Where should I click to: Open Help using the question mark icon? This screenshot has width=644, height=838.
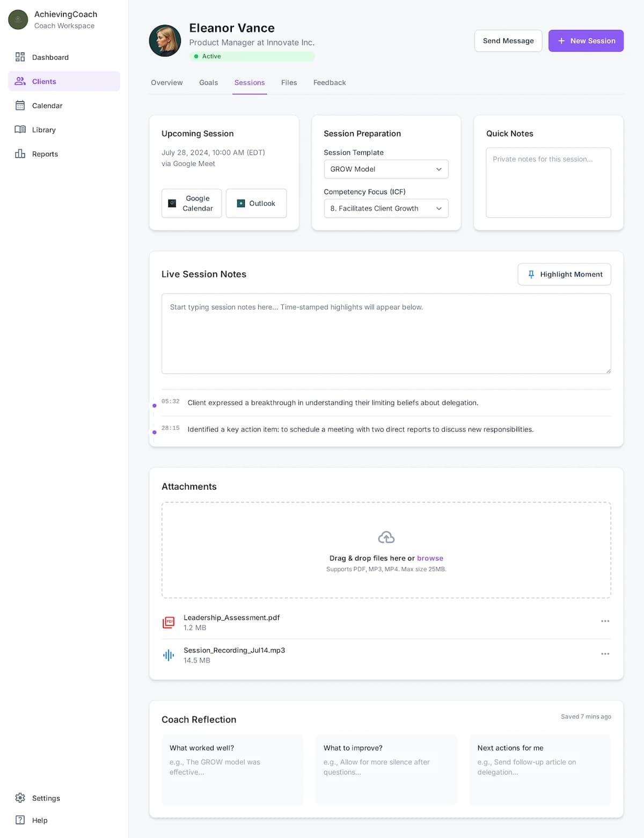pos(20,820)
